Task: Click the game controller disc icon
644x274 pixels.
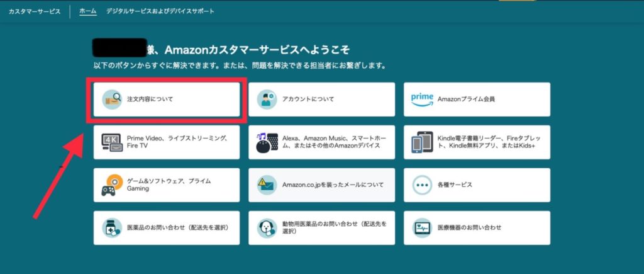Action: pyautogui.click(x=112, y=185)
